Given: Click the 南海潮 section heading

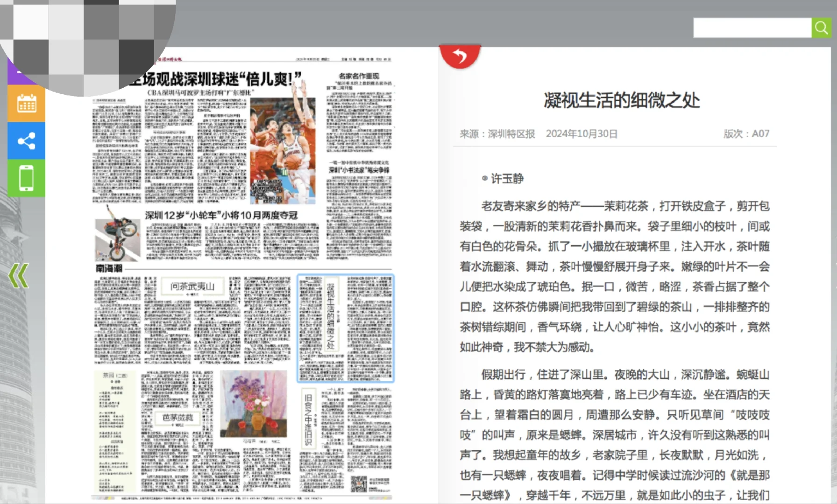Looking at the screenshot, I should pyautogui.click(x=109, y=268).
